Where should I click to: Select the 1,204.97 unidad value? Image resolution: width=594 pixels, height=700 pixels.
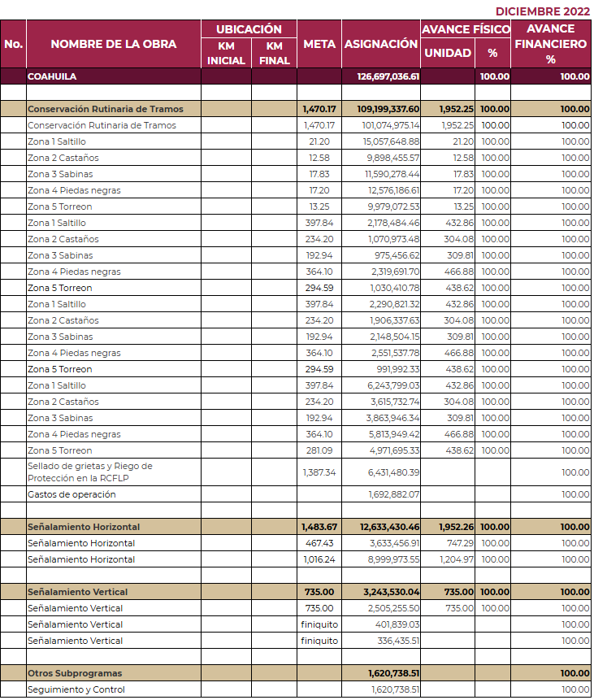point(457,559)
